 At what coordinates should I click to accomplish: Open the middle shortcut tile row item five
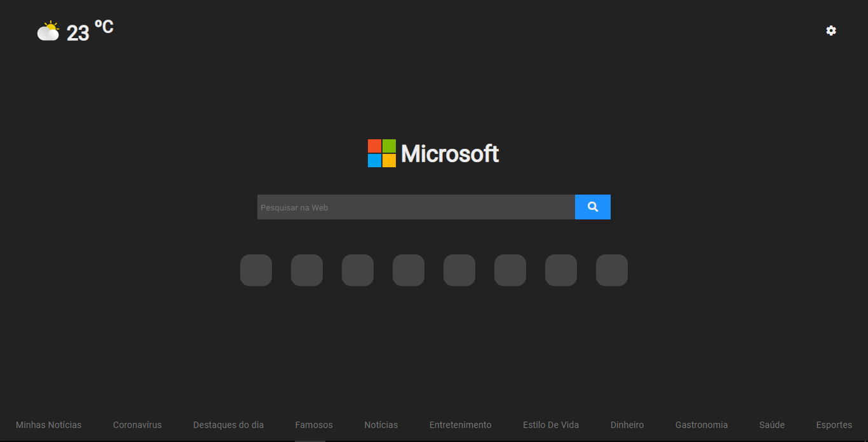pos(459,270)
